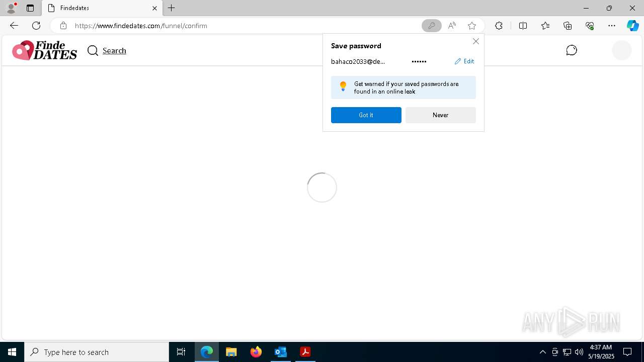Show hidden system tray icons

click(x=542, y=352)
